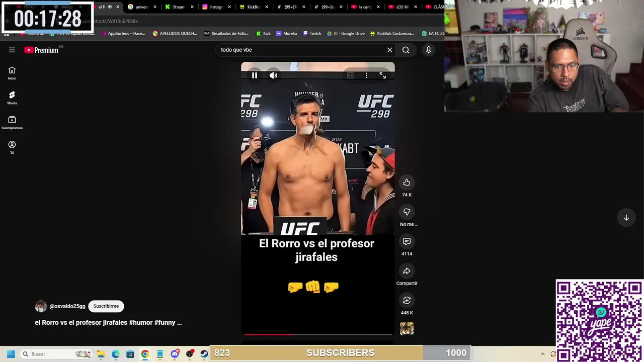Viewport: 644px width, 362px height.
Task: Pause the Short video
Action: click(255, 75)
